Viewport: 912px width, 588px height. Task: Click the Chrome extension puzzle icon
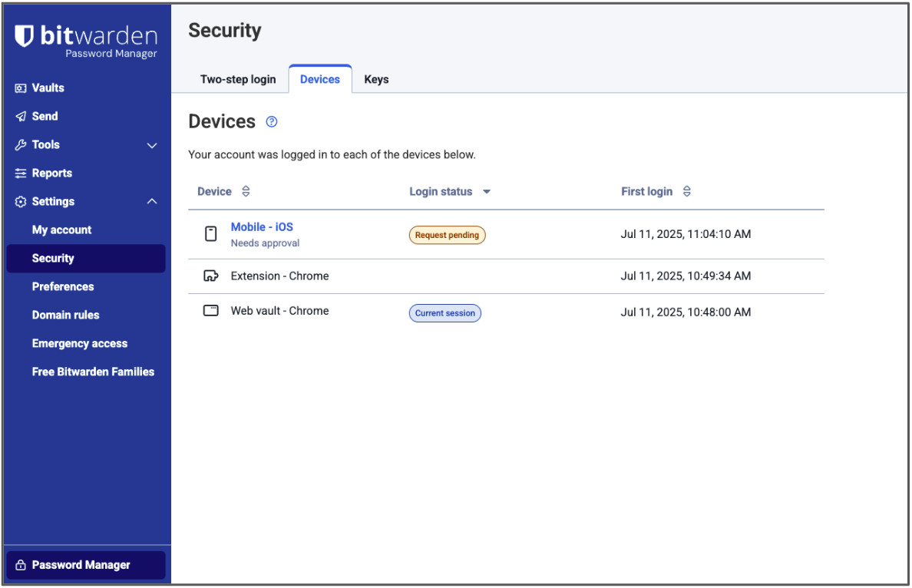[x=210, y=276]
